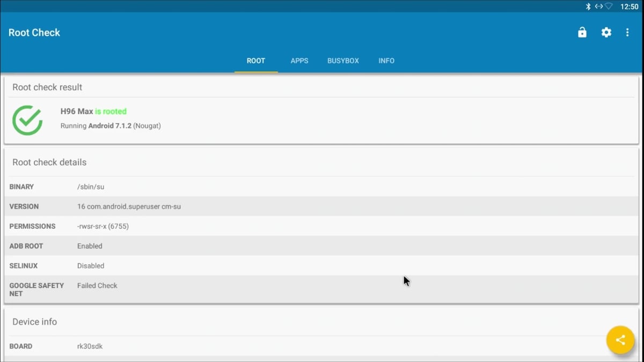Click the ethernet connection status icon
The height and width of the screenshot is (362, 644).
pos(599,6)
